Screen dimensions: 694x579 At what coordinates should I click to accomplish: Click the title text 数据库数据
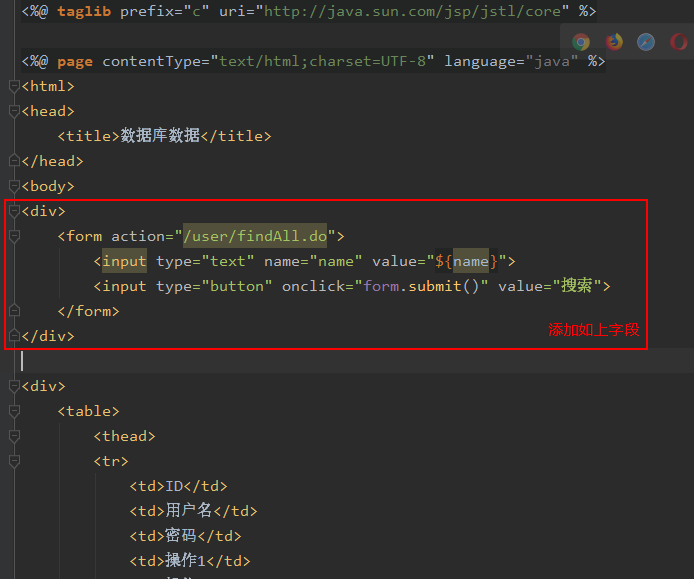(x=160, y=136)
